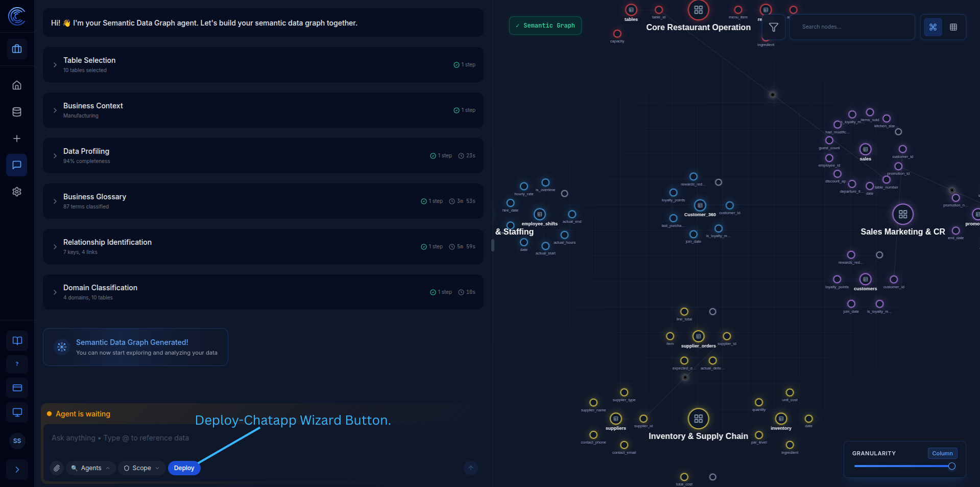
Task: Select the customers table node
Action: pos(866,280)
